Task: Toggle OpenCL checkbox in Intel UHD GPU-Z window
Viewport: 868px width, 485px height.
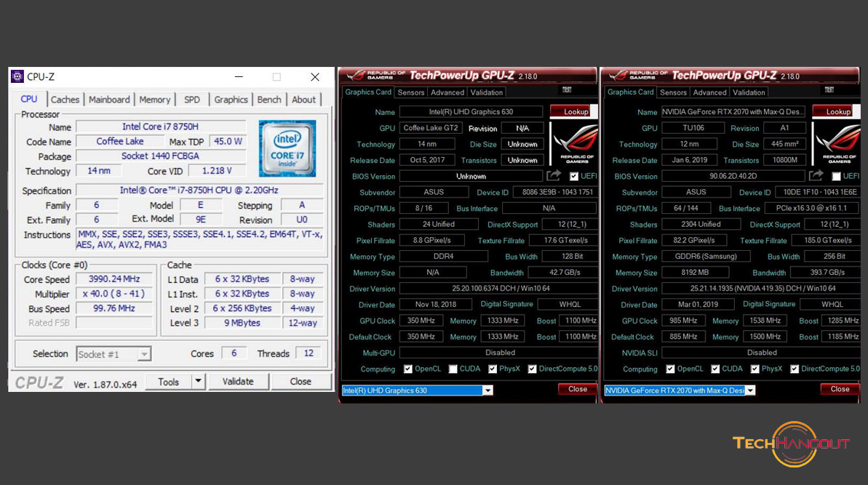Action: pos(408,369)
